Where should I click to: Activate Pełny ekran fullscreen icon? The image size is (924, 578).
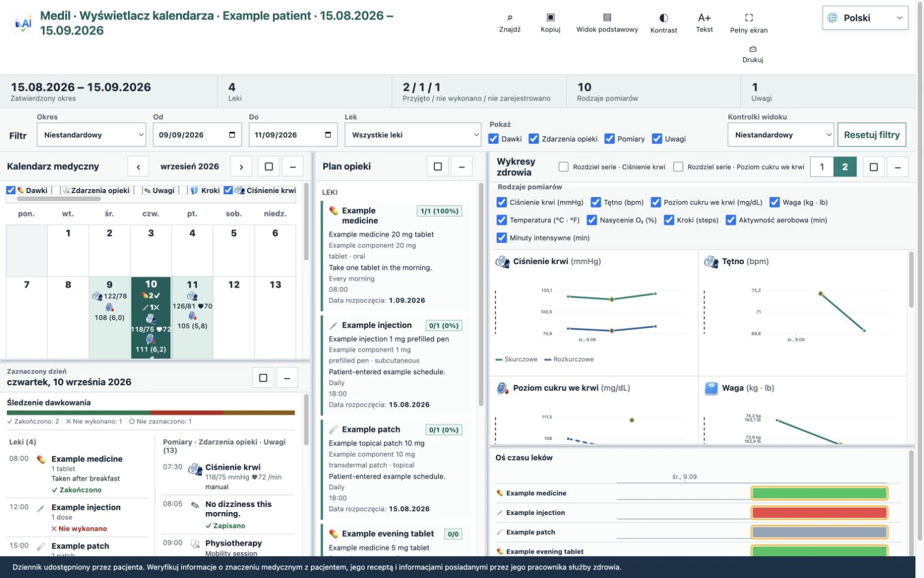point(748,24)
